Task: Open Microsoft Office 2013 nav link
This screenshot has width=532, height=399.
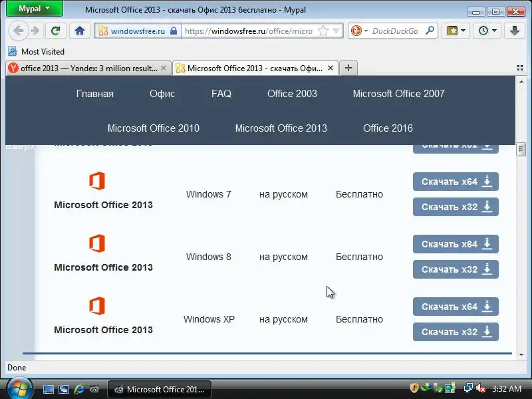Action: click(281, 128)
